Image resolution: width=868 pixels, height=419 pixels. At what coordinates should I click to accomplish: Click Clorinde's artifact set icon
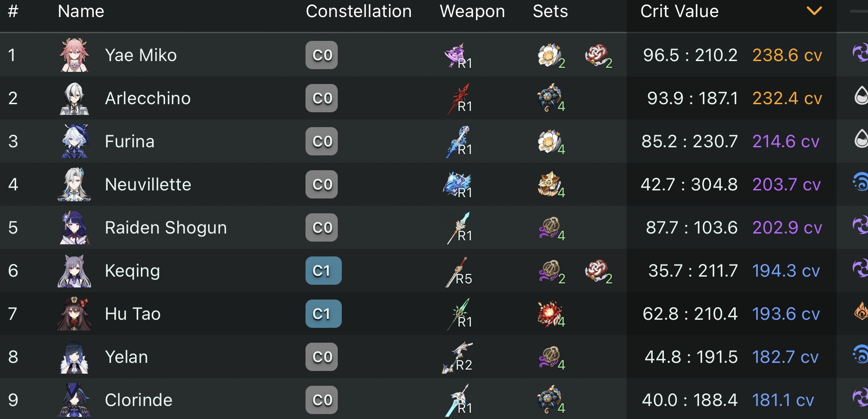pyautogui.click(x=550, y=400)
